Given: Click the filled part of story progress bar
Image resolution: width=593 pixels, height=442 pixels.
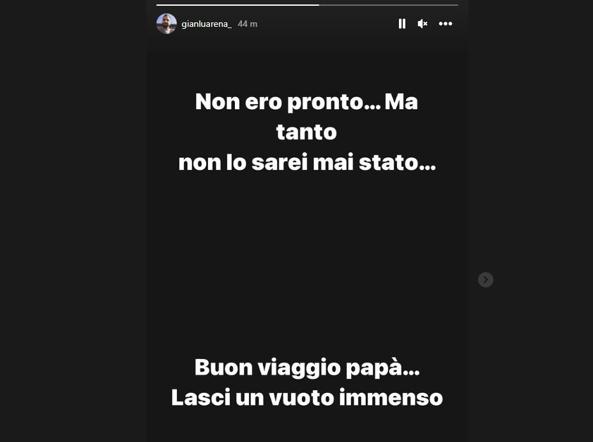Looking at the screenshot, I should coord(238,5).
